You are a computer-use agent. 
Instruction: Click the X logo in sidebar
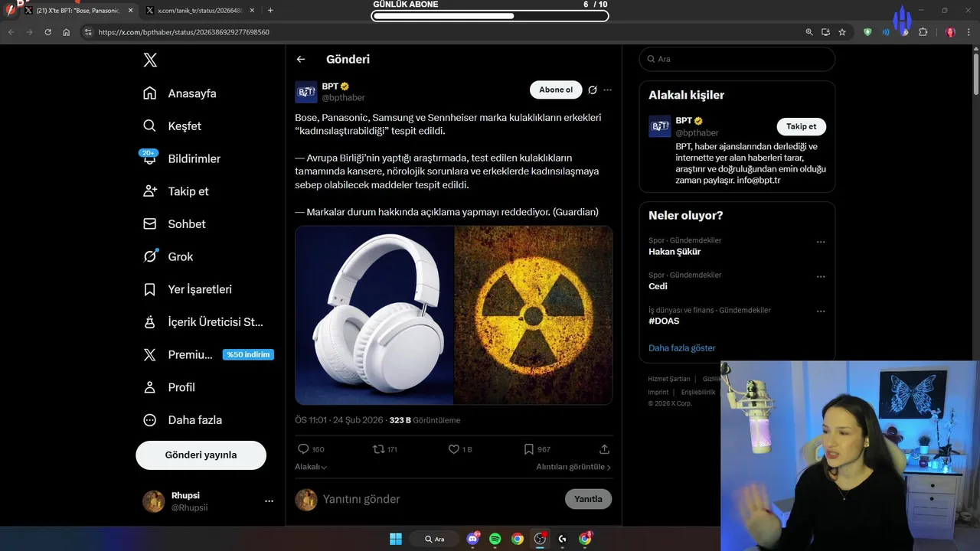[x=150, y=60]
